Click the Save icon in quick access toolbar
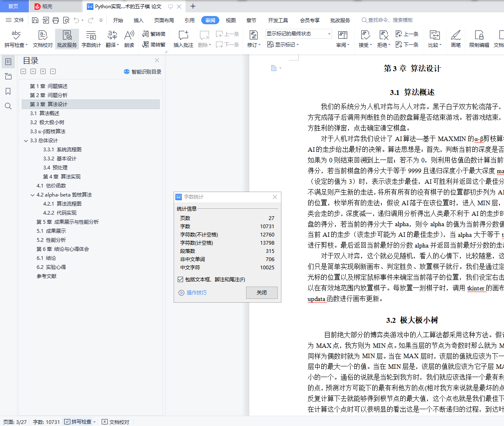The image size is (504, 426). point(35,20)
